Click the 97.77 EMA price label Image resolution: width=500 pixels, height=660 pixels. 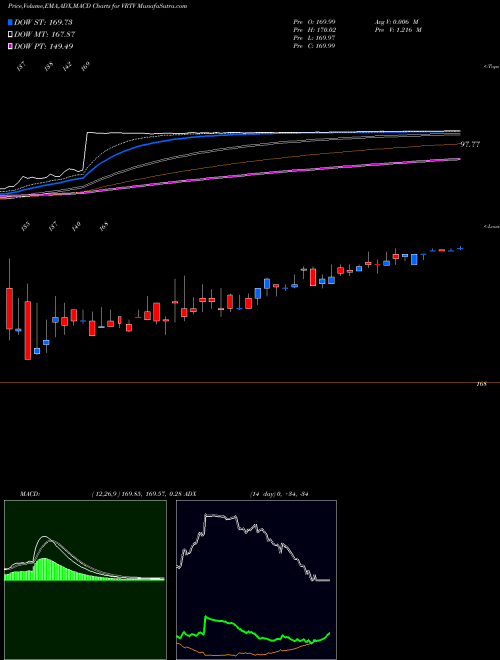tap(470, 144)
